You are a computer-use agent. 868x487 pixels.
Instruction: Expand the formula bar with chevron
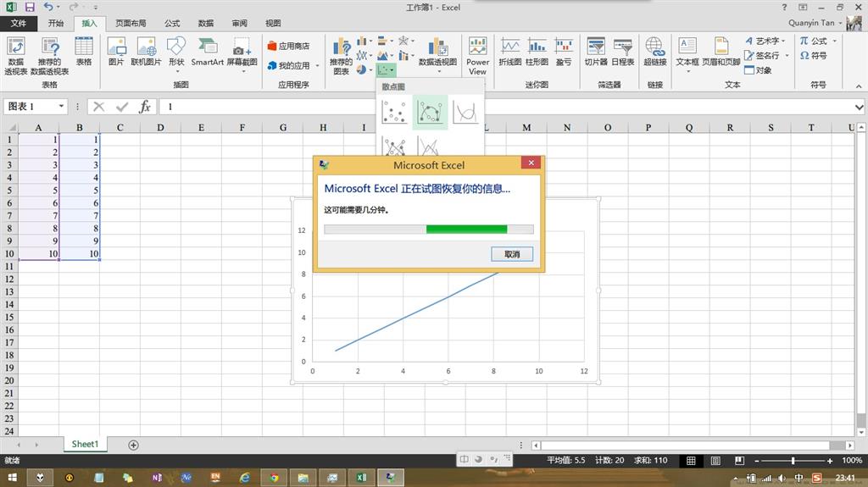pyautogui.click(x=860, y=107)
